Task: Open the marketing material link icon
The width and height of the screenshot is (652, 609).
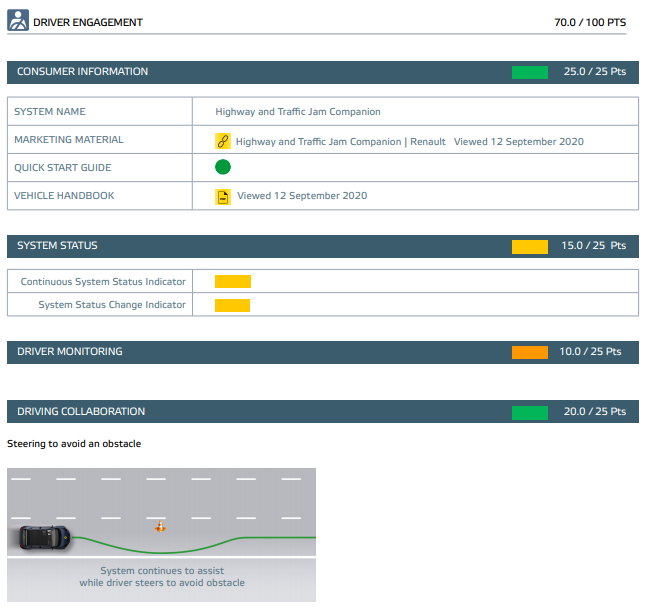Action: (x=223, y=141)
